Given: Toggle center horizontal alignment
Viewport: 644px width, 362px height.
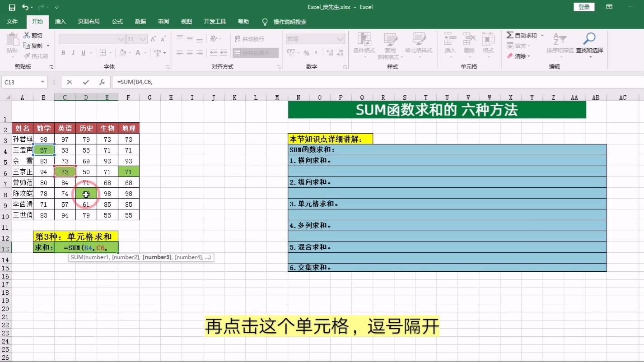Looking at the screenshot, I should 190,53.
